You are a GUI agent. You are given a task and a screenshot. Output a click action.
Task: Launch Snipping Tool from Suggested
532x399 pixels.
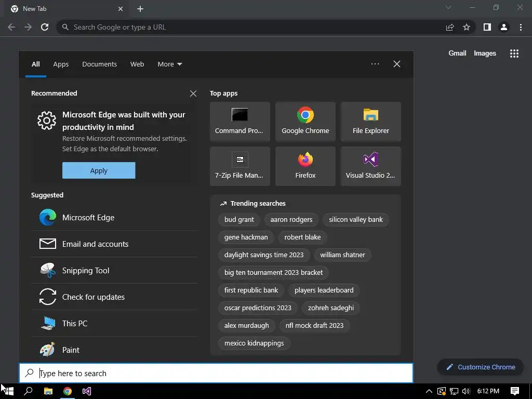pos(114,270)
